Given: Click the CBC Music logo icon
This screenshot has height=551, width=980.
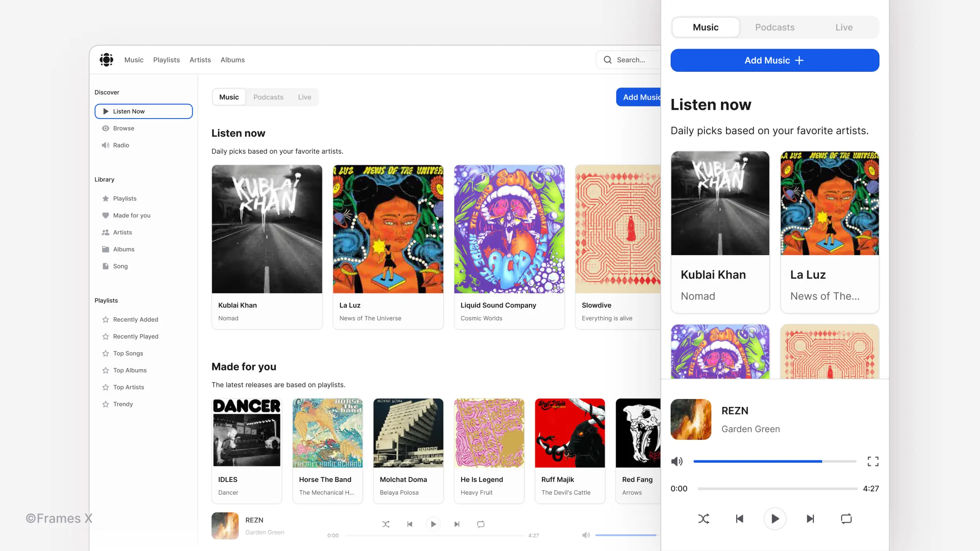Looking at the screenshot, I should pyautogui.click(x=106, y=60).
